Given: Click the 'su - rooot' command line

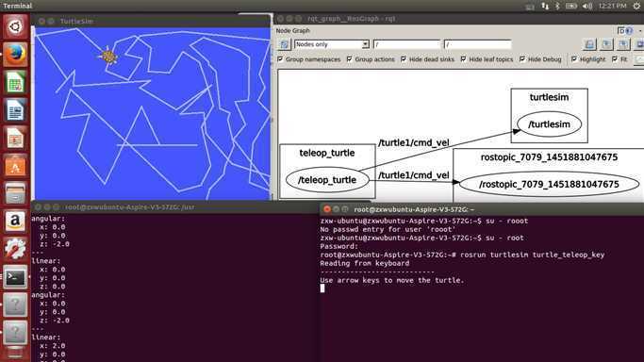Looking at the screenshot, I should 507,221.
